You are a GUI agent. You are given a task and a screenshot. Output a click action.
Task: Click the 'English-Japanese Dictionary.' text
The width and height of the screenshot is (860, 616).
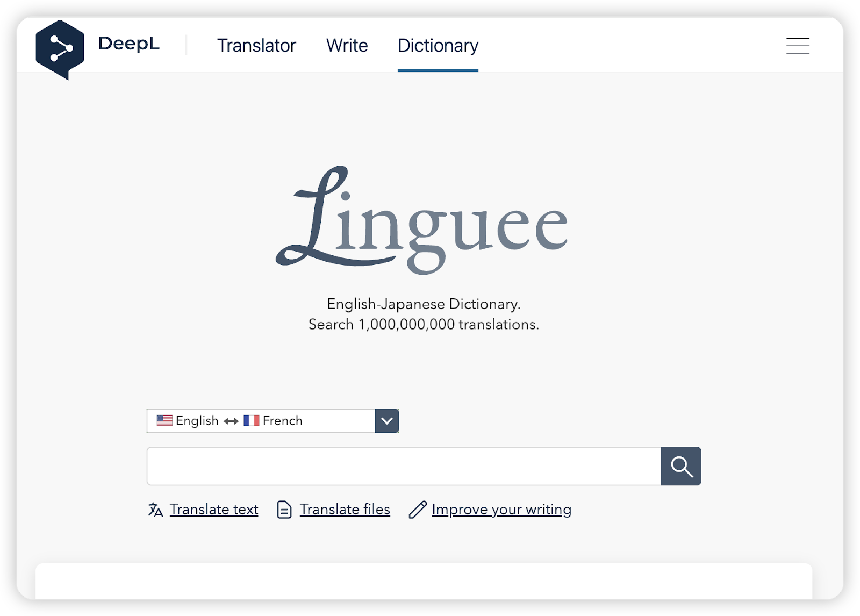tap(424, 304)
